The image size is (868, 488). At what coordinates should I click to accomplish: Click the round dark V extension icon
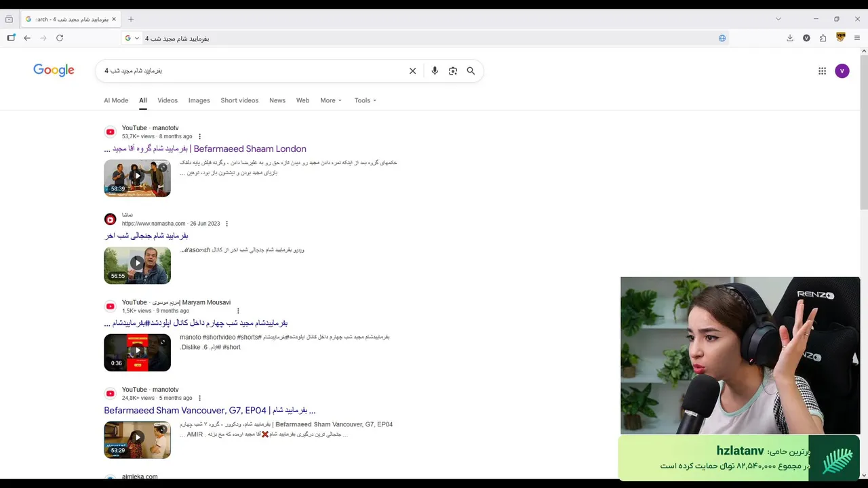(806, 38)
